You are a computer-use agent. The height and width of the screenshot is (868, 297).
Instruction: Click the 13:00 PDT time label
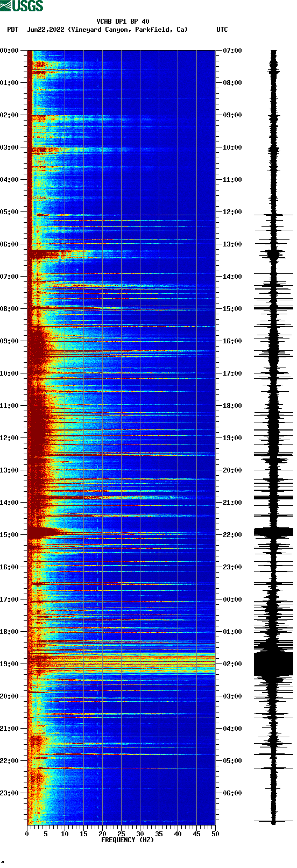[9, 470]
